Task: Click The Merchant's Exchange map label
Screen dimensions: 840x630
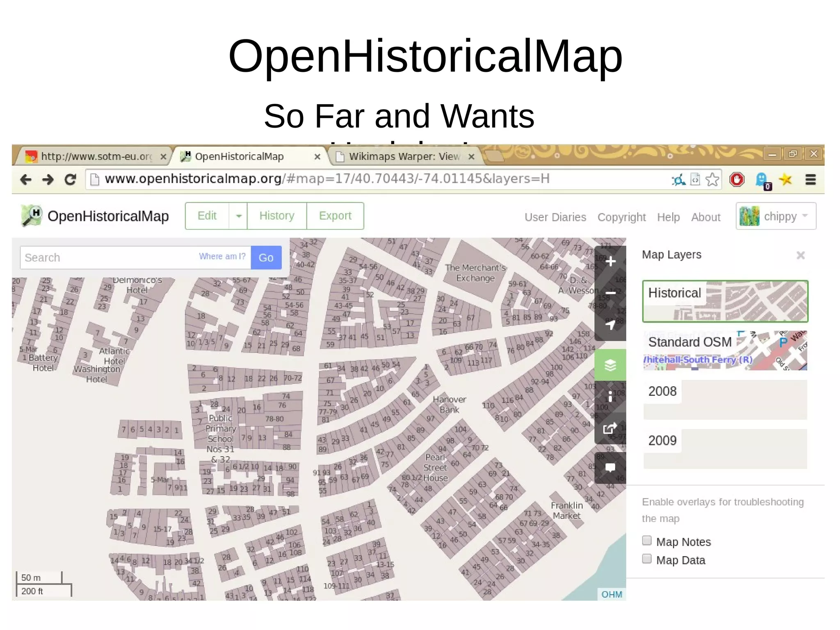Action: coord(476,273)
